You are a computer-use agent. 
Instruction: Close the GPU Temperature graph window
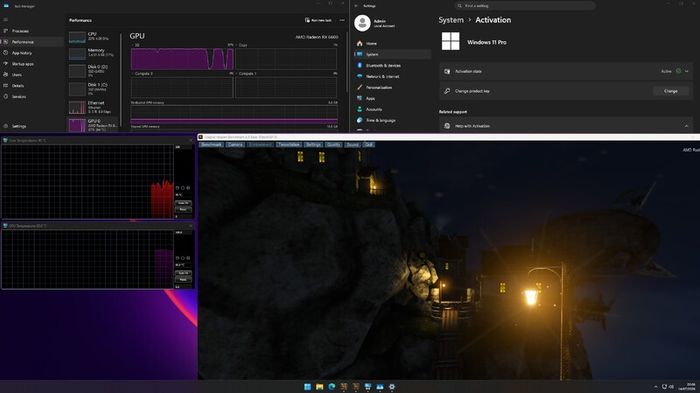pos(191,226)
